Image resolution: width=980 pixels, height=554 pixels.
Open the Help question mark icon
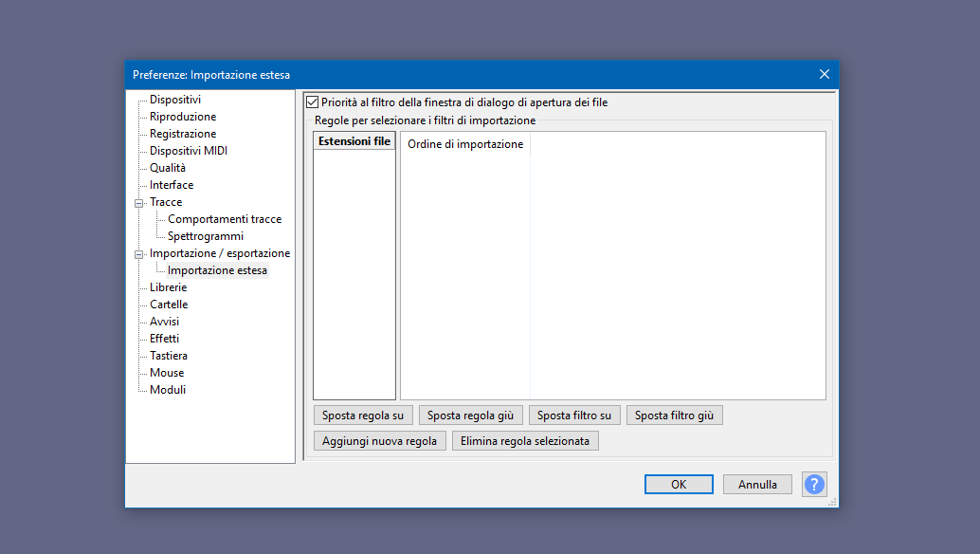(814, 484)
